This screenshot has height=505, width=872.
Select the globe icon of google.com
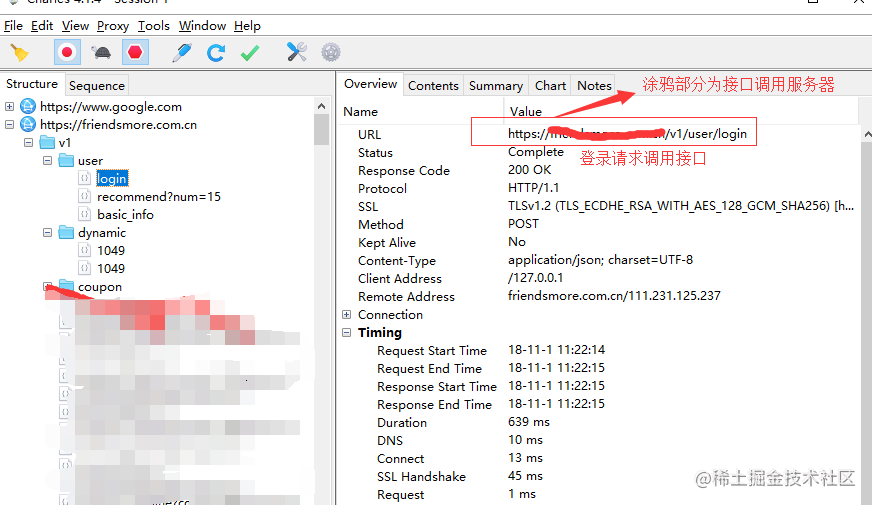pos(28,106)
